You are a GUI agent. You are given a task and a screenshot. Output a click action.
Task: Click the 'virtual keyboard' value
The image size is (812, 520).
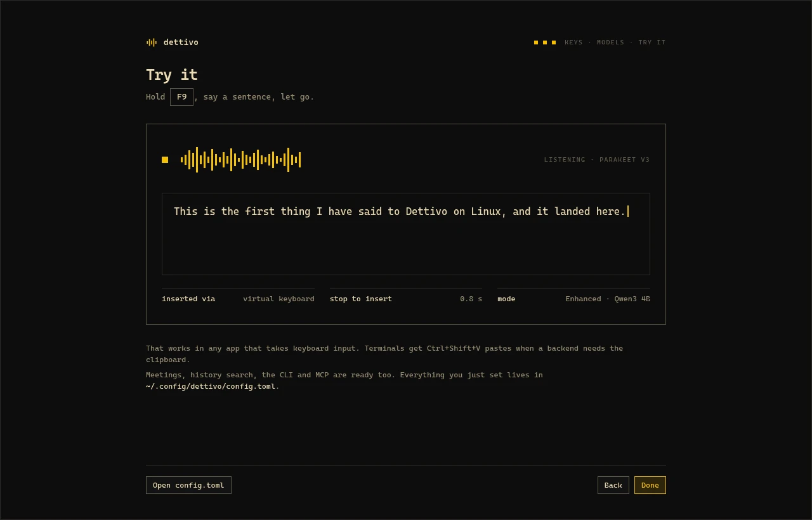point(278,299)
